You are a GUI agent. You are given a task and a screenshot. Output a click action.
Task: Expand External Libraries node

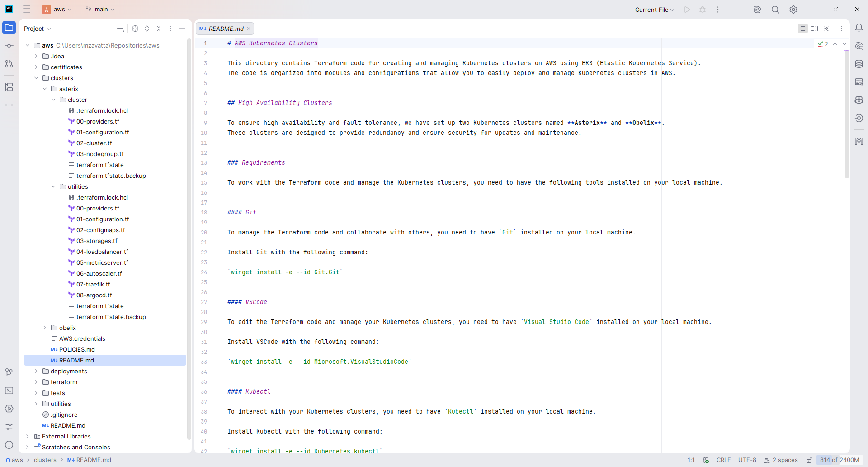tap(28, 437)
